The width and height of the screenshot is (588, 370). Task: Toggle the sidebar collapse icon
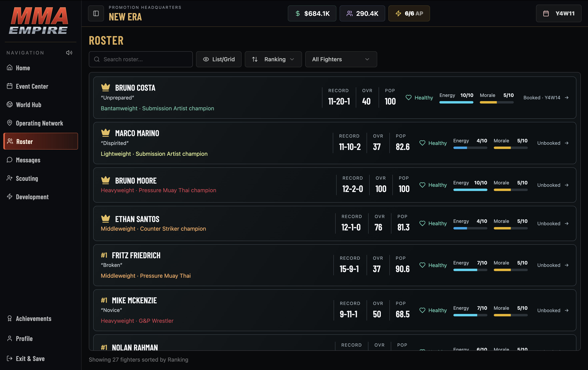point(96,13)
